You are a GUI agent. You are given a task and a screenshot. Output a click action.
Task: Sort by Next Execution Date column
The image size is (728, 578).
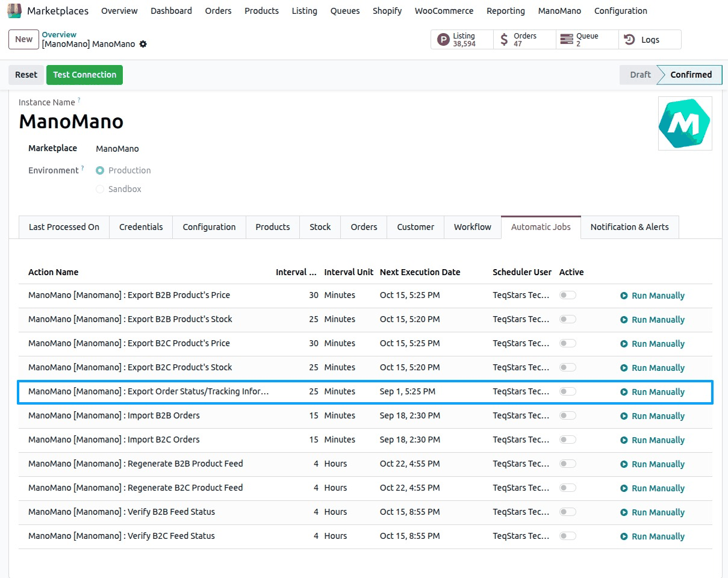pos(420,272)
